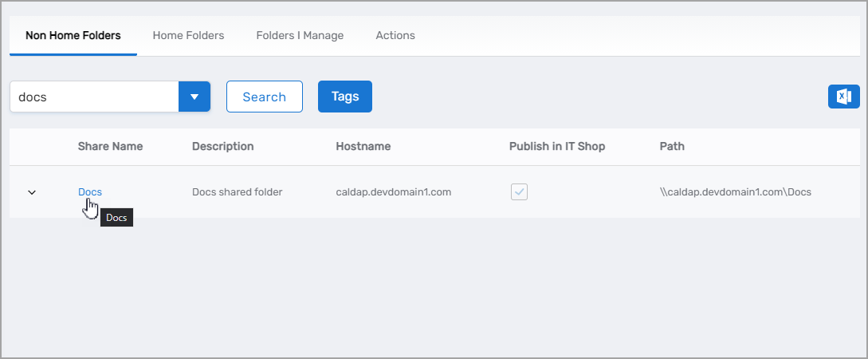Open the Folders I Manage tab

click(300, 36)
